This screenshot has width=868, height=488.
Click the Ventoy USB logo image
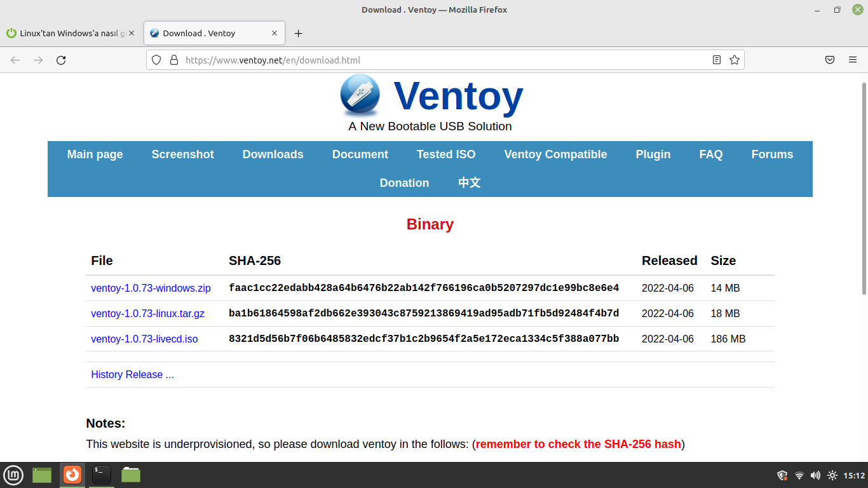pos(360,95)
